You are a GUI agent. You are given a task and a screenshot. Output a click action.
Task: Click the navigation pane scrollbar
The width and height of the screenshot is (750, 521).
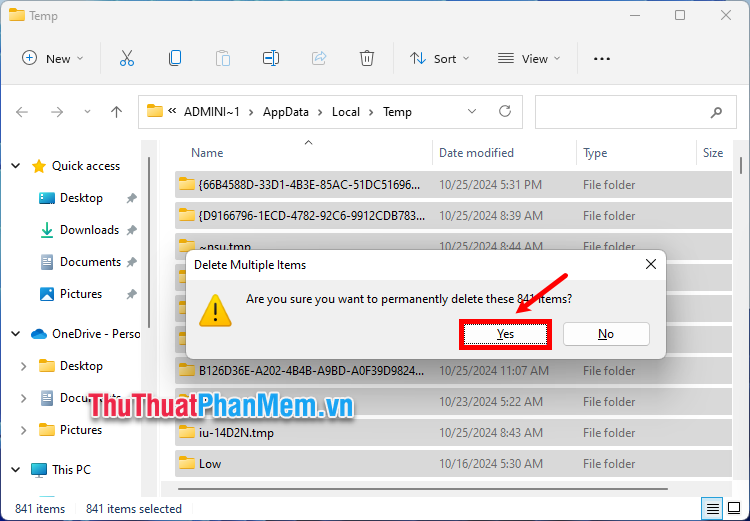(149, 243)
